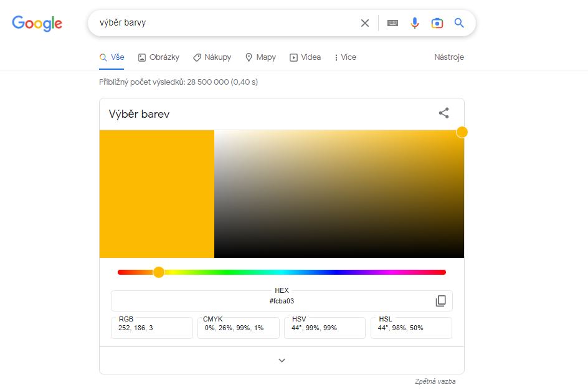The height and width of the screenshot is (390, 588).
Task: Click the RGB value field
Action: pos(151,328)
